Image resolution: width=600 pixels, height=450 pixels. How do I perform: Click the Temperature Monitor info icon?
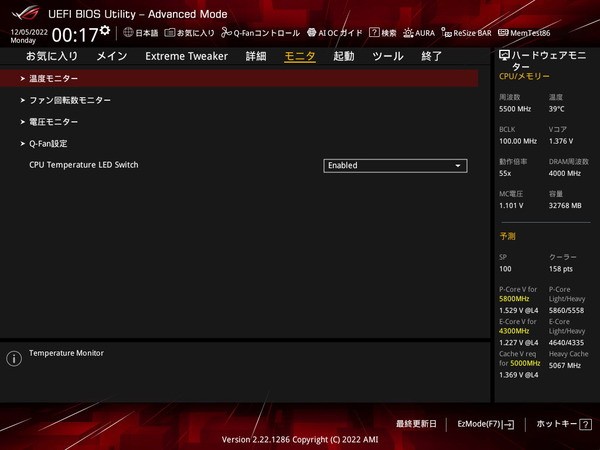coord(14,359)
